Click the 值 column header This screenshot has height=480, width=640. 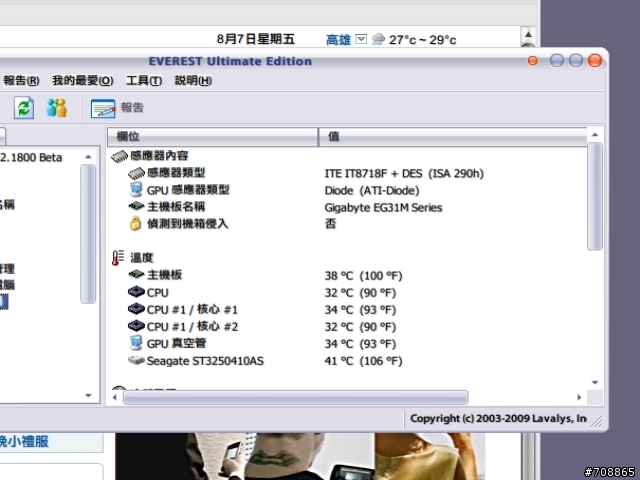pos(453,137)
